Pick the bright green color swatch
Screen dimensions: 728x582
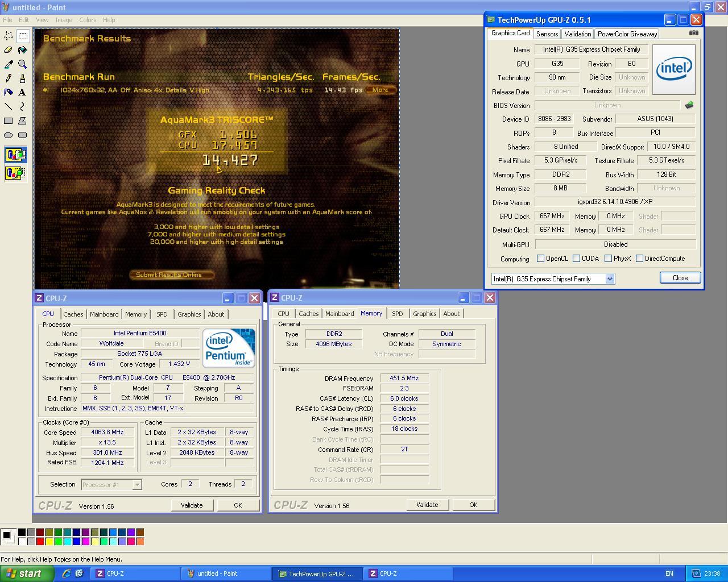58,542
